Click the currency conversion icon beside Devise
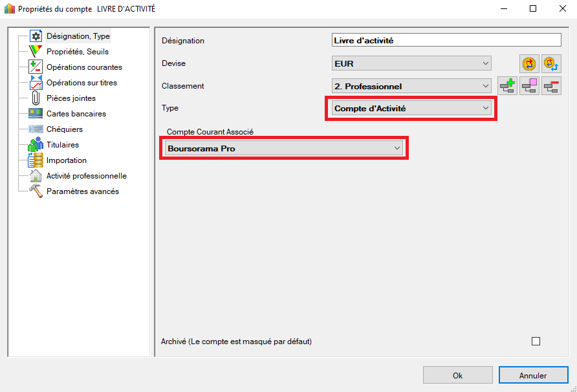Screen dimensions: 577x392 click(529, 63)
